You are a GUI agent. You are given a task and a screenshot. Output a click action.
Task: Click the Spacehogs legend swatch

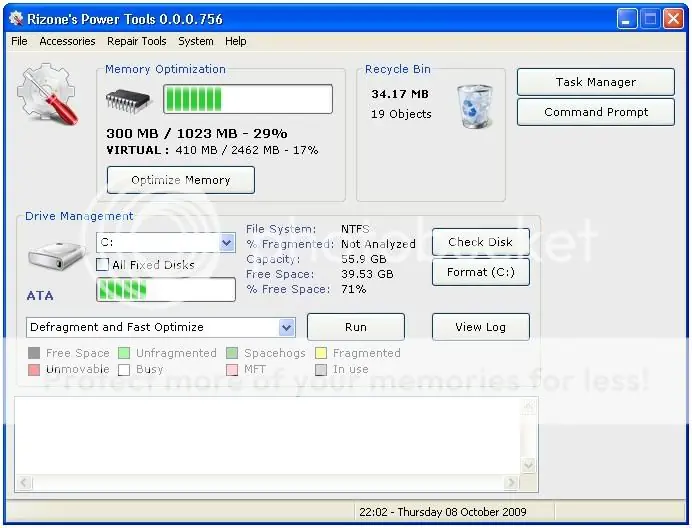[x=232, y=353]
